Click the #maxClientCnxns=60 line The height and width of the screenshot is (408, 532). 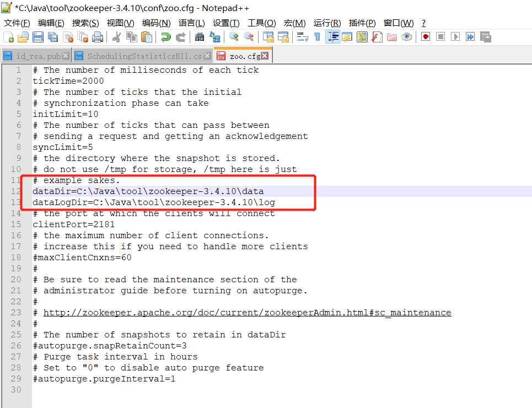pyautogui.click(x=82, y=257)
